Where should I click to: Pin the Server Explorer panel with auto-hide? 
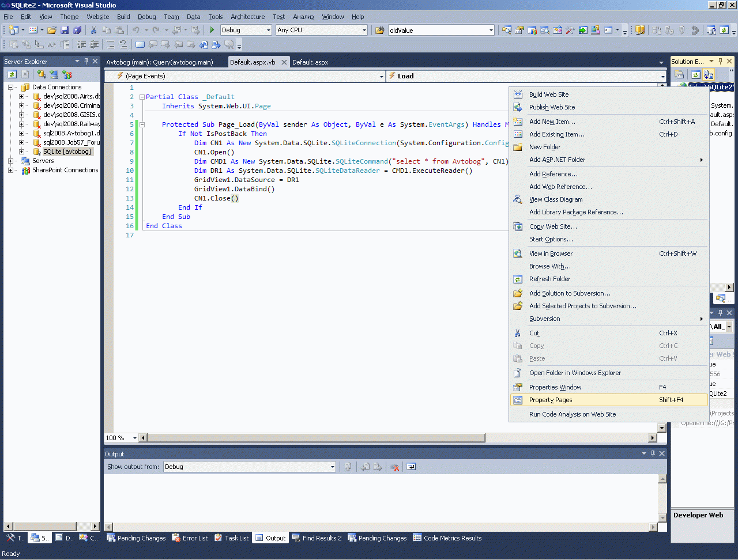[x=86, y=61]
